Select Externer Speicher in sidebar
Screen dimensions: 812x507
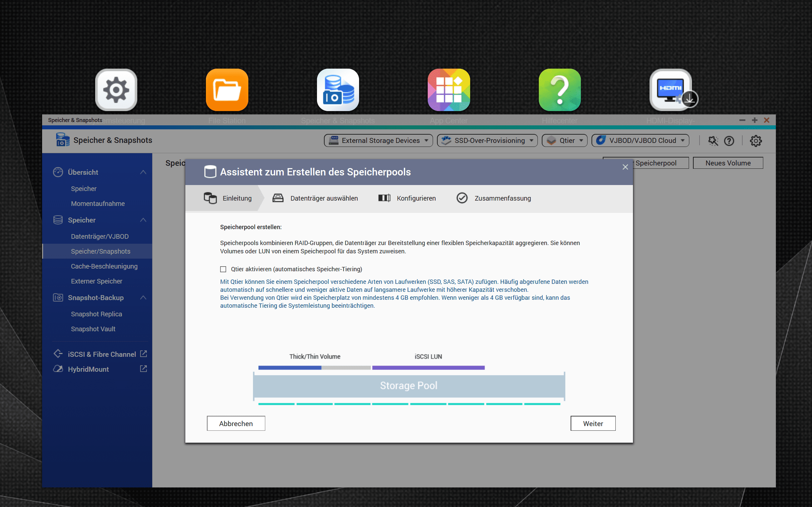click(x=96, y=281)
